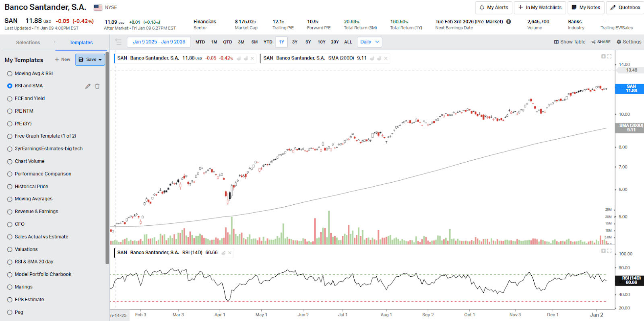Remove the SMA (200D) series with its X
The height and width of the screenshot is (321, 644).
pyautogui.click(x=386, y=58)
